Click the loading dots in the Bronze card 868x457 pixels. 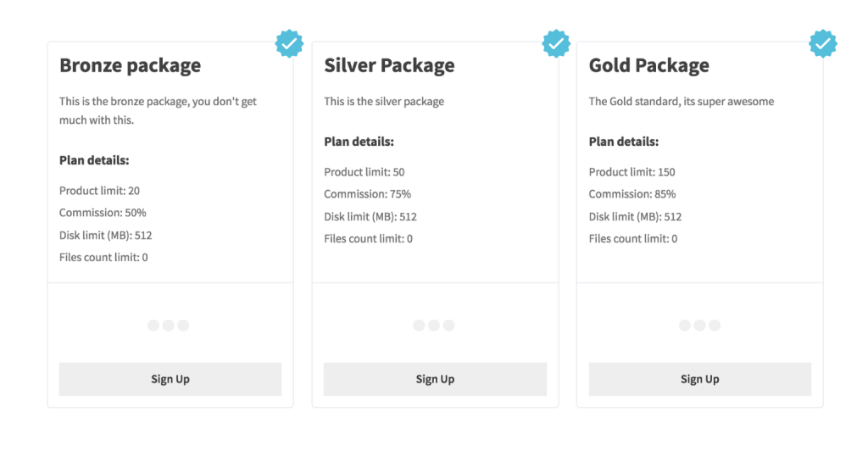click(168, 326)
